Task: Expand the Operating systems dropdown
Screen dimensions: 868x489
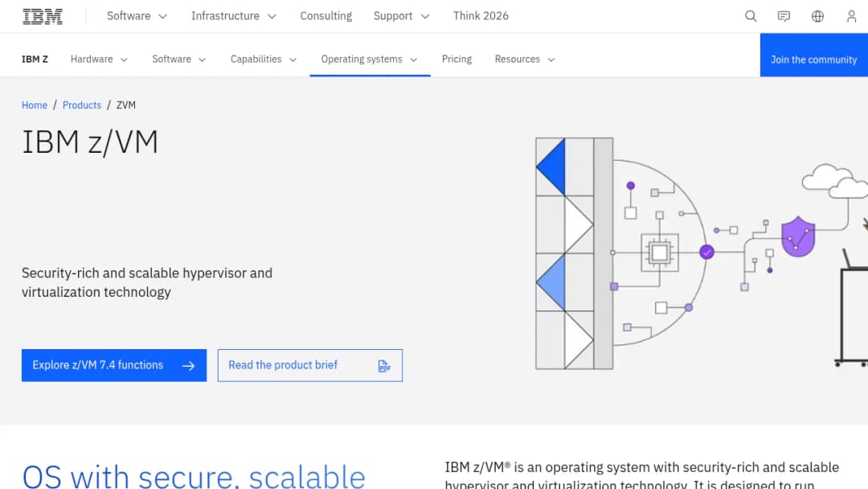Action: click(370, 60)
